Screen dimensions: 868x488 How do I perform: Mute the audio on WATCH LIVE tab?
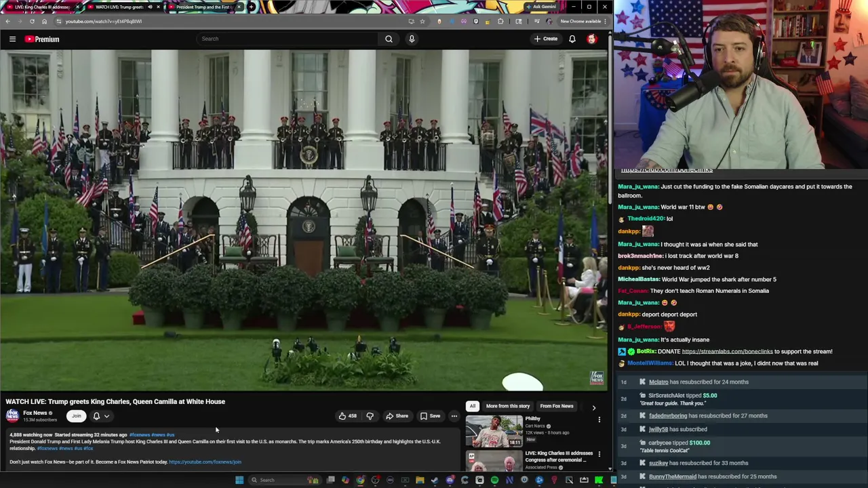[149, 7]
